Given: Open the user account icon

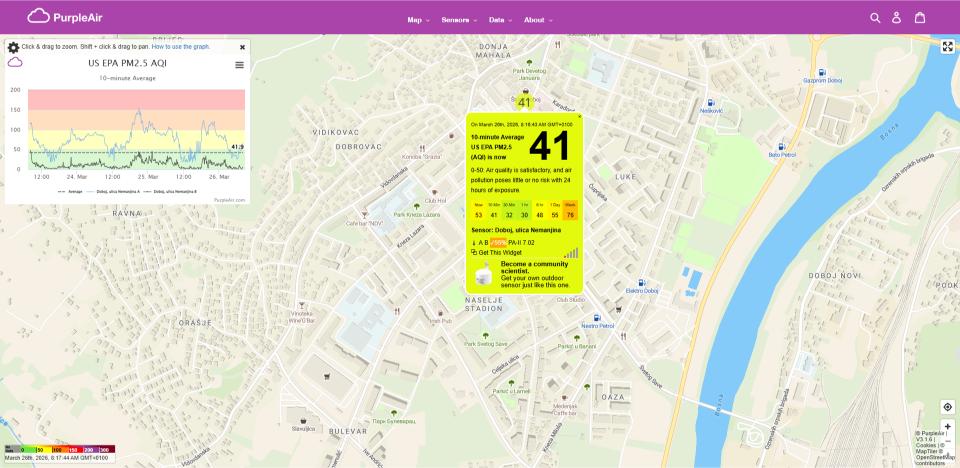Looking at the screenshot, I should [x=896, y=18].
